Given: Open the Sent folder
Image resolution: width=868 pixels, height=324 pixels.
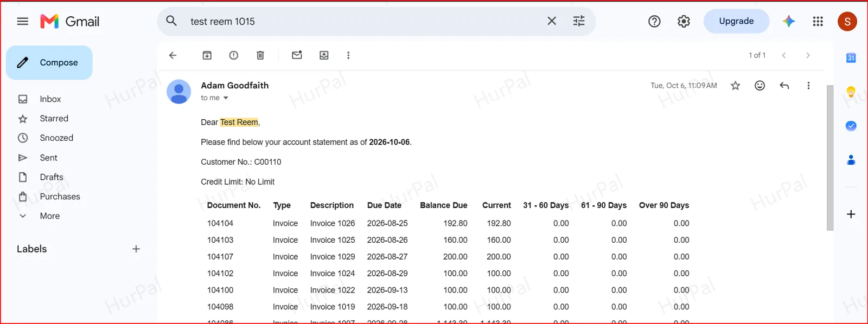Looking at the screenshot, I should [x=48, y=158].
